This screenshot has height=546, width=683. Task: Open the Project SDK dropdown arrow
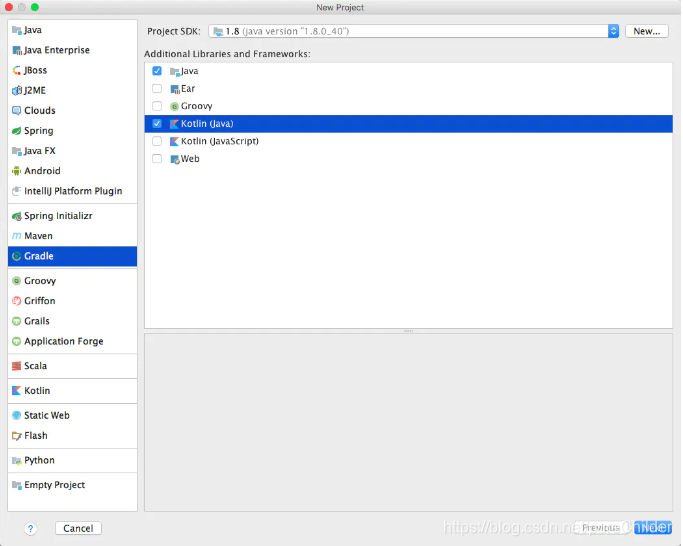tap(613, 31)
